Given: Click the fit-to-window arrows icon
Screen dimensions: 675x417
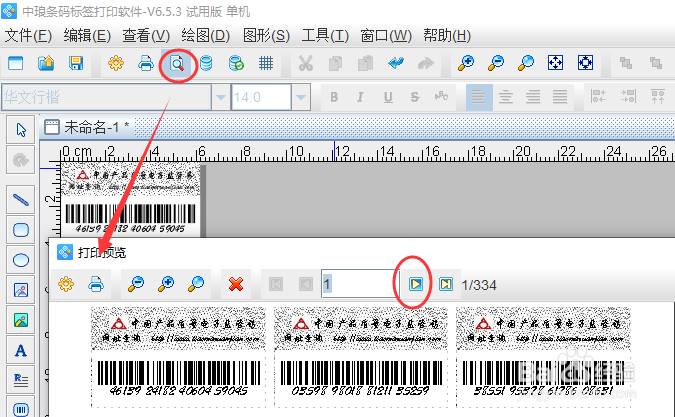Looking at the screenshot, I should 555,63.
